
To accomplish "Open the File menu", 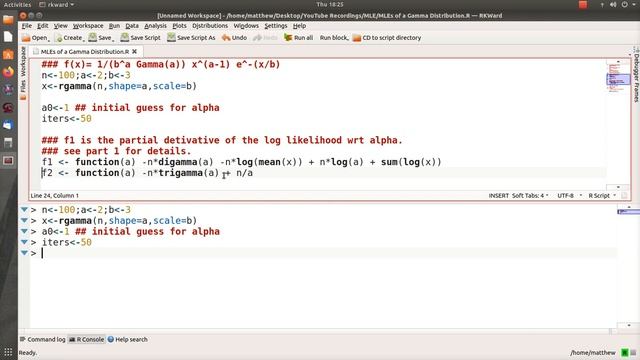I will point(27,26).
